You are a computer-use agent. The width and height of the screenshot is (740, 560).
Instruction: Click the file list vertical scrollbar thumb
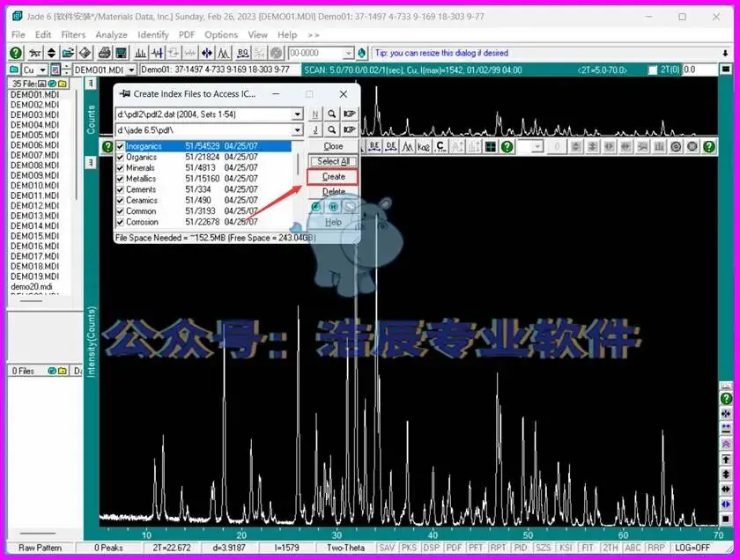76,144
